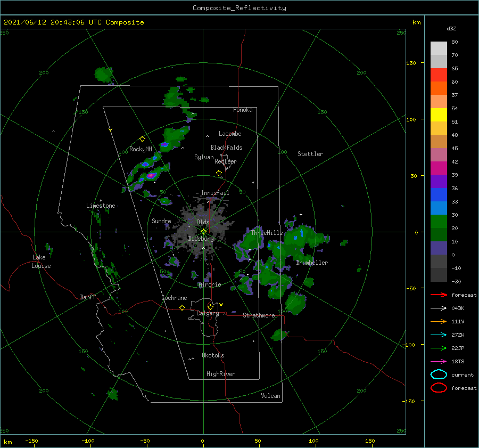Click the Vulcan label

(x=270, y=396)
